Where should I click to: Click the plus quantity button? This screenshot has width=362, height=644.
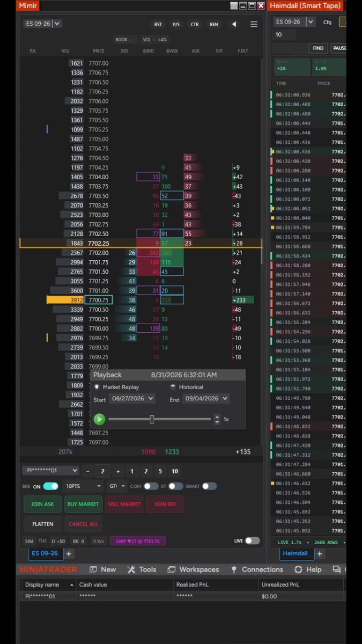coord(118,471)
